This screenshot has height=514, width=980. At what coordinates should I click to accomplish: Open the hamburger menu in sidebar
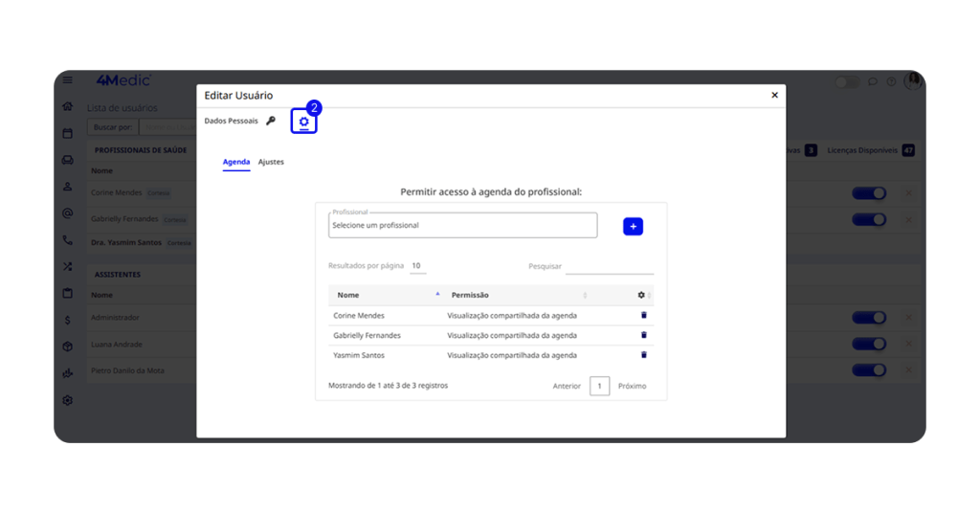point(67,81)
